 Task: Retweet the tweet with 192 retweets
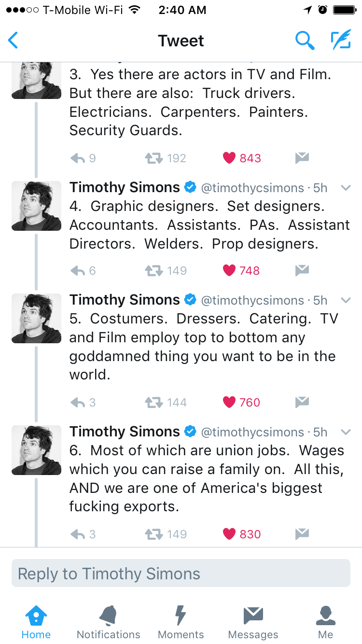[153, 158]
